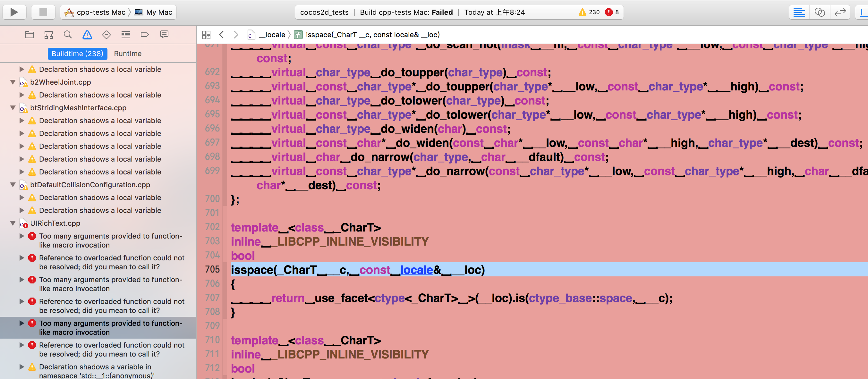
Task: Open the Report navigator speech-bubble icon
Action: pos(164,35)
